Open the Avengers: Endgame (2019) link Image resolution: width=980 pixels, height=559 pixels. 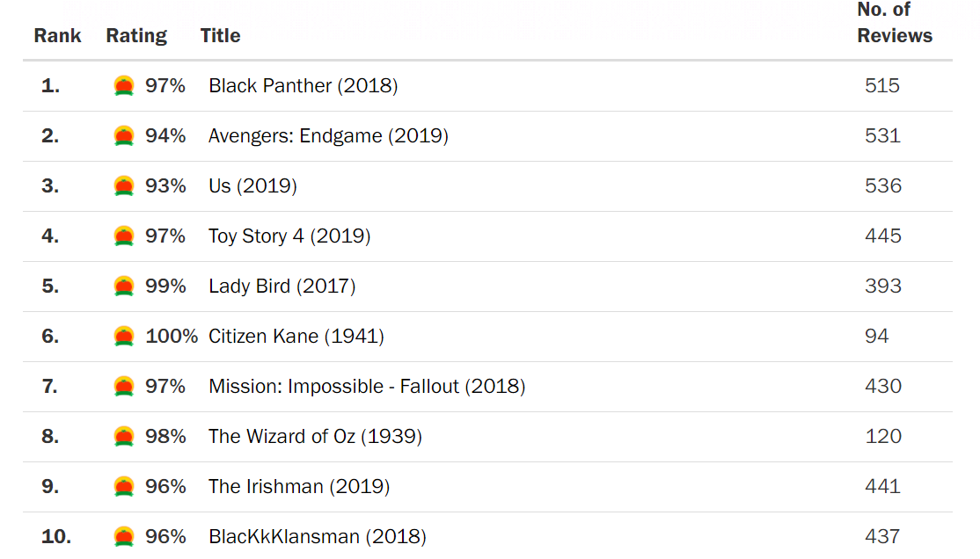tap(328, 135)
